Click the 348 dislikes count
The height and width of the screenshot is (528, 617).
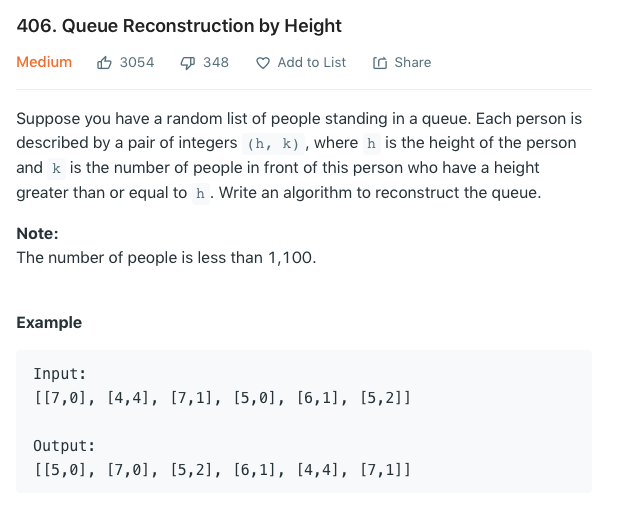(216, 63)
